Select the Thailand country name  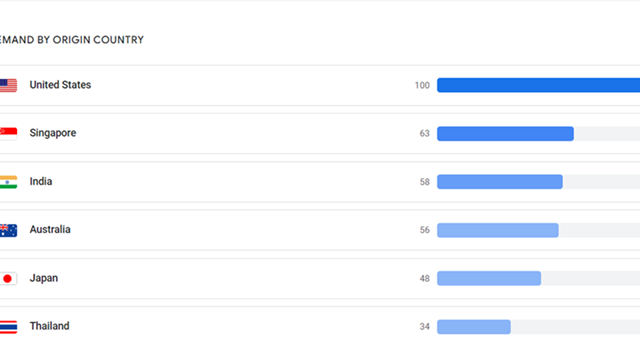pos(49,326)
